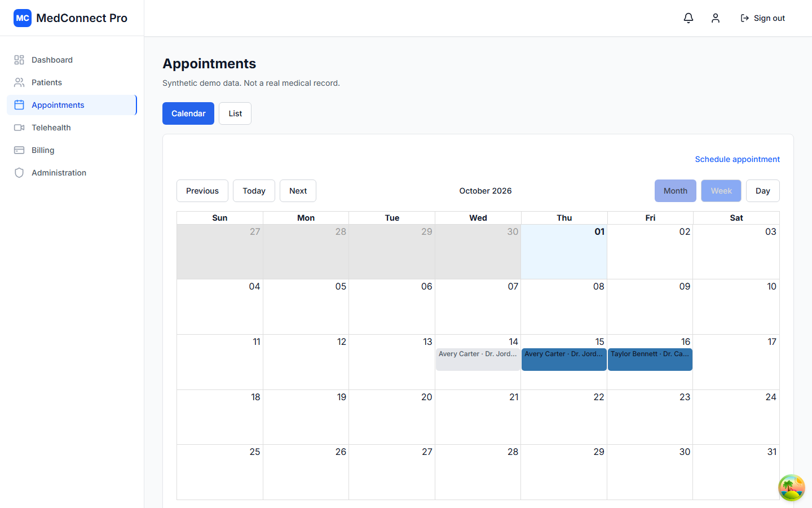The width and height of the screenshot is (812, 508).
Task: Open the Taylor Bennett appointment on the 16th
Action: coord(650,360)
